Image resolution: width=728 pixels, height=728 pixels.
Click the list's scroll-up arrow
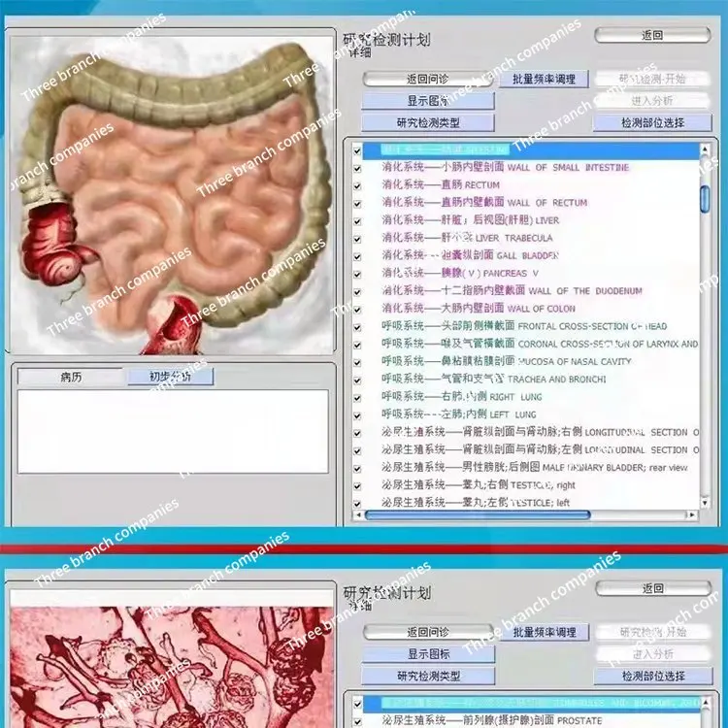click(x=705, y=149)
